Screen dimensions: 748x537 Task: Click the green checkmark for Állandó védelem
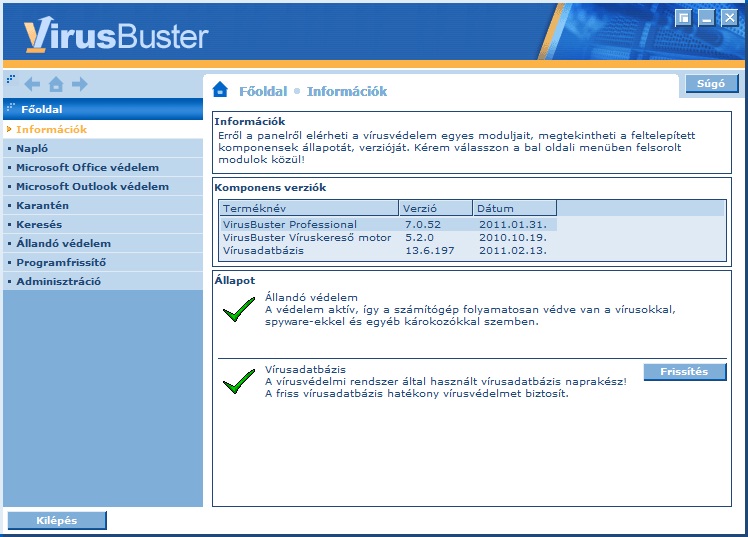[239, 310]
